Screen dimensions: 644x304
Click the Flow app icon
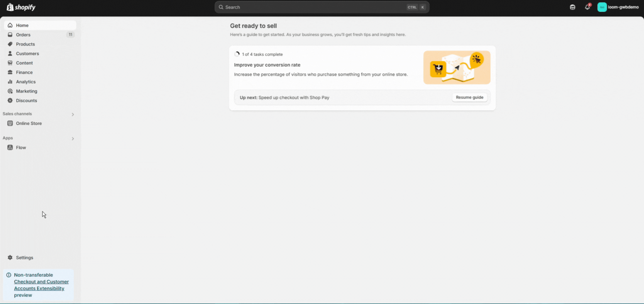[x=10, y=147]
